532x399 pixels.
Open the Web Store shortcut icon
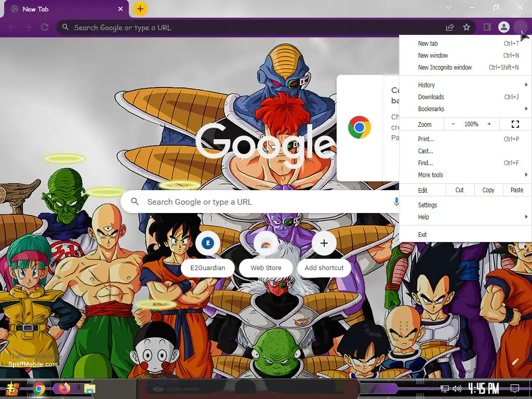(265, 243)
